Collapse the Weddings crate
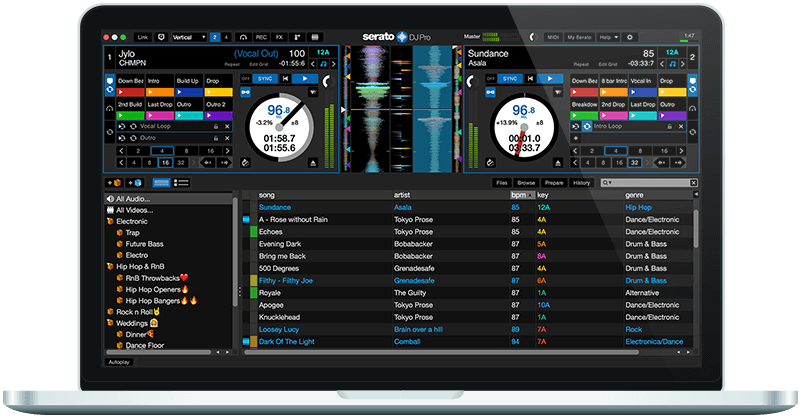This screenshot has height=417, width=800. pos(110,323)
